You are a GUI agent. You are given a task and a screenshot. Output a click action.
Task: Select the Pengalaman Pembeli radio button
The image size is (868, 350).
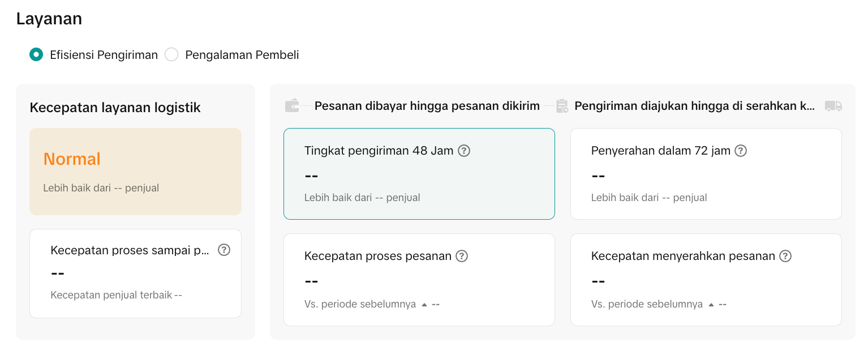[171, 55]
